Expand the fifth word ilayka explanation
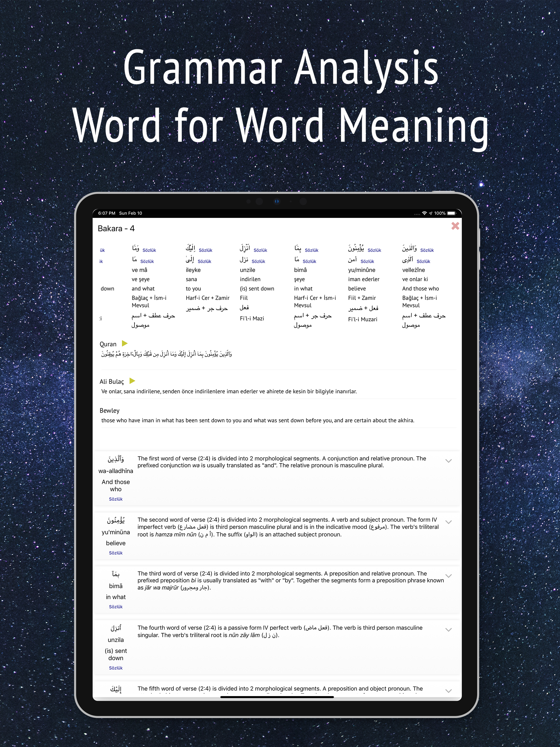This screenshot has width=560, height=747. tap(448, 691)
